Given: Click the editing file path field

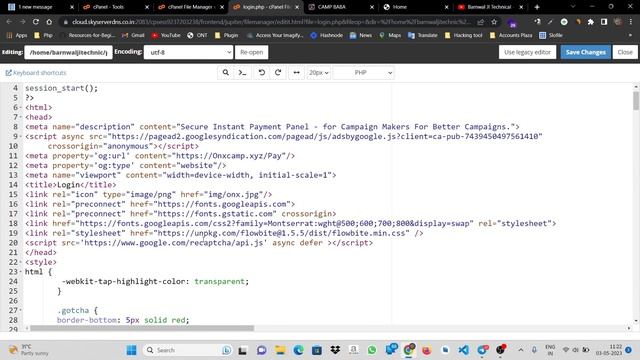Looking at the screenshot, I should click(68, 52).
